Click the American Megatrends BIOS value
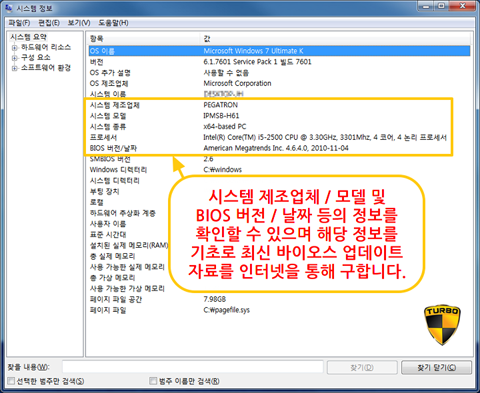Image resolution: width=480 pixels, height=393 pixels. (x=276, y=148)
